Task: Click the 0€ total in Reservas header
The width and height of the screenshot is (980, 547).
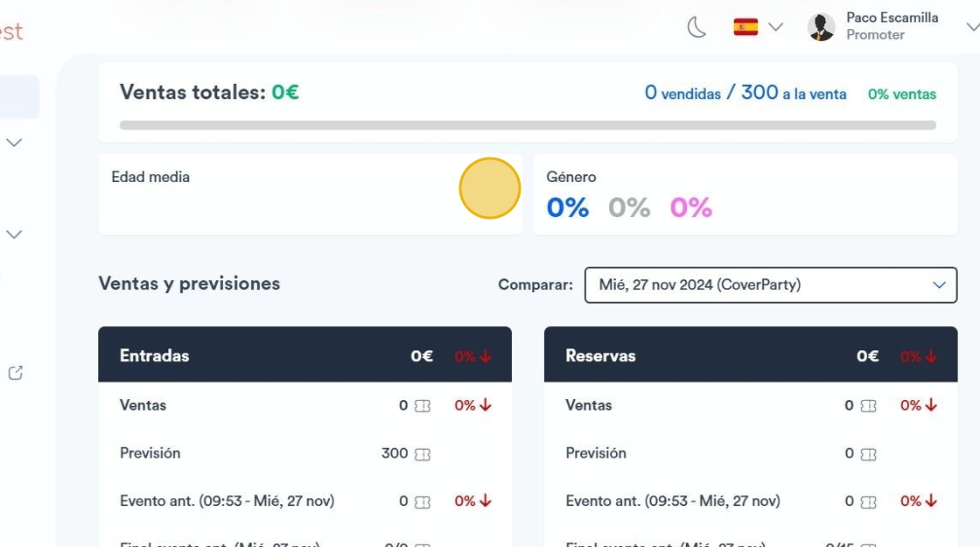Action: click(x=867, y=355)
